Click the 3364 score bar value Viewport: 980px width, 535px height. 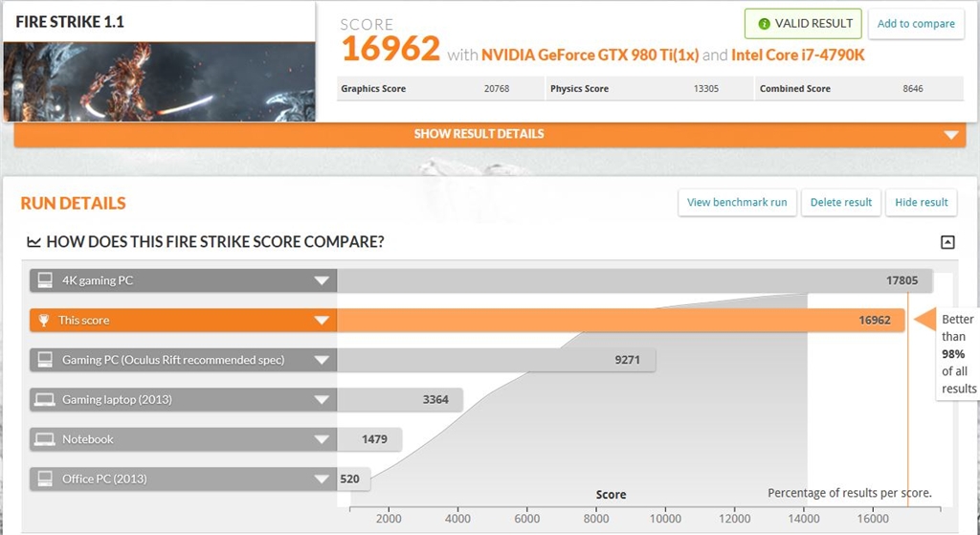point(435,399)
